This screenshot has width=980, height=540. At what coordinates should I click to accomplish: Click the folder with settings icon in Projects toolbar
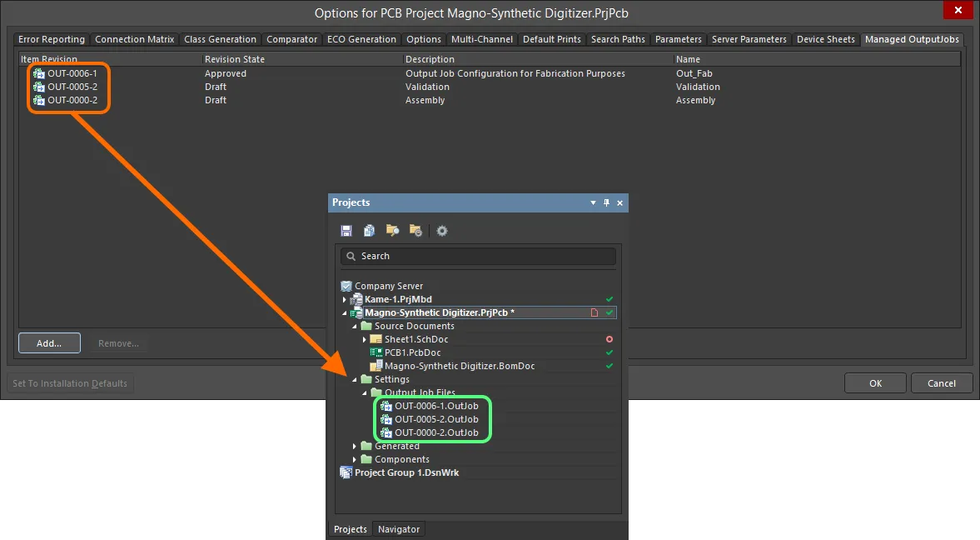click(x=415, y=231)
